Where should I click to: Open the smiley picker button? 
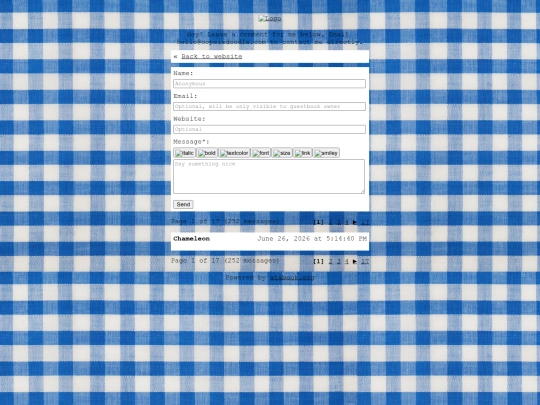pos(326,153)
